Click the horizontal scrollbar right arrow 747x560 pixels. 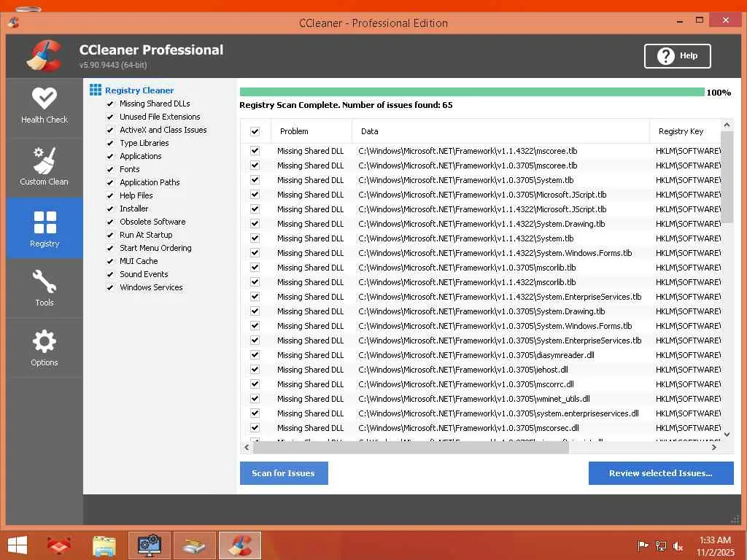click(x=713, y=448)
